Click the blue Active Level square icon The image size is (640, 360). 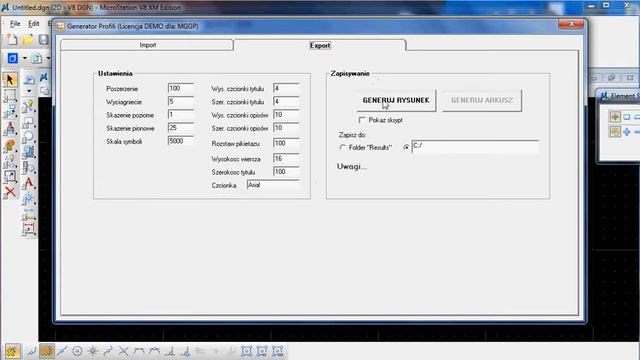(x=13, y=58)
